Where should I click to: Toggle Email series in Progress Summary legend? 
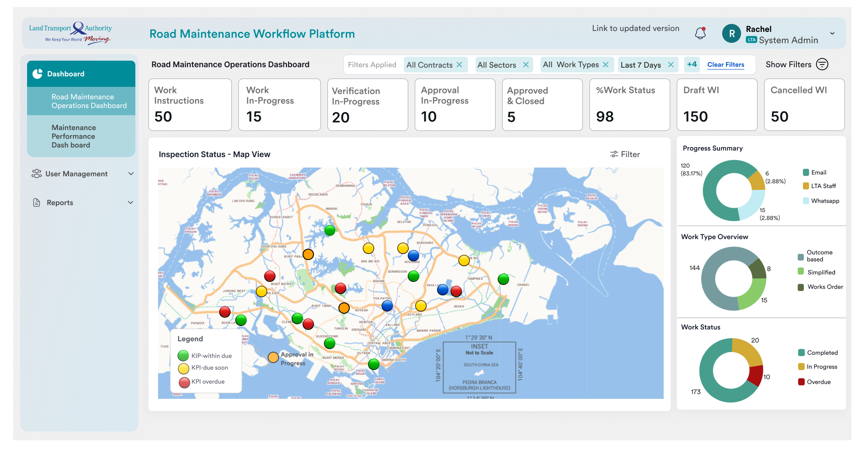pyautogui.click(x=815, y=172)
